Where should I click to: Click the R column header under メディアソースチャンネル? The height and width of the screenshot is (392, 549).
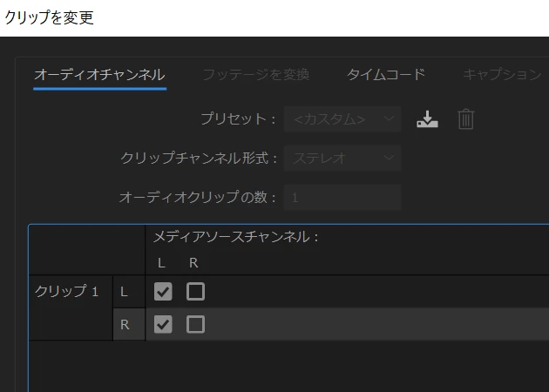pos(193,263)
